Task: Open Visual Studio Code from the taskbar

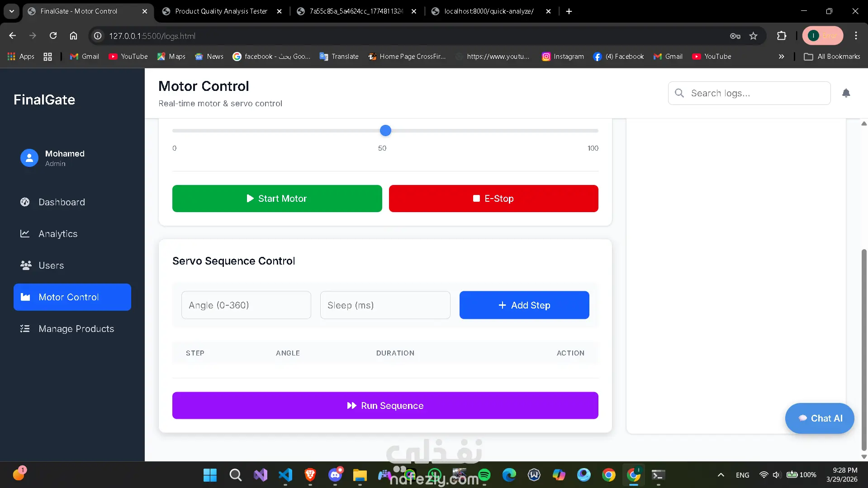Action: pos(285,475)
